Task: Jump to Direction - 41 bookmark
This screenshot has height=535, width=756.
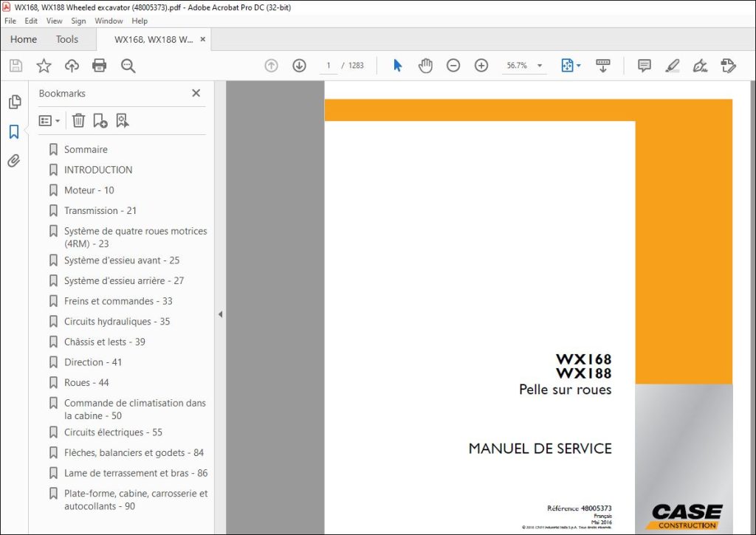Action: point(93,362)
